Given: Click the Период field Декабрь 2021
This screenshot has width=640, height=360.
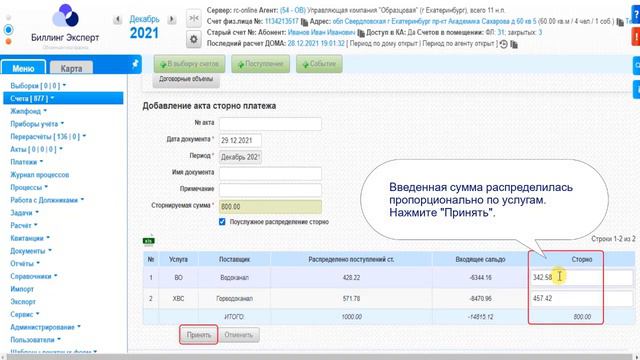Looking at the screenshot, I should [240, 157].
